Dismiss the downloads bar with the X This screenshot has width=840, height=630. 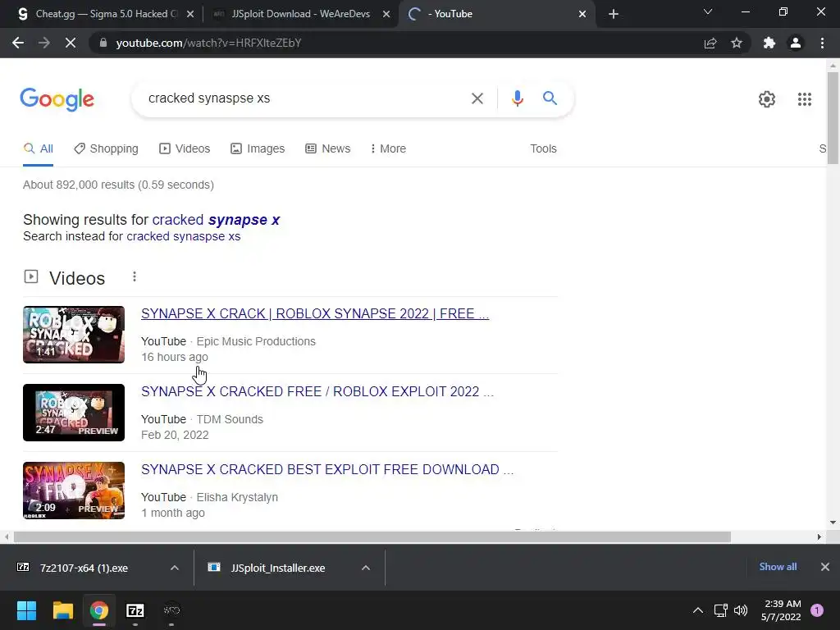pyautogui.click(x=825, y=567)
